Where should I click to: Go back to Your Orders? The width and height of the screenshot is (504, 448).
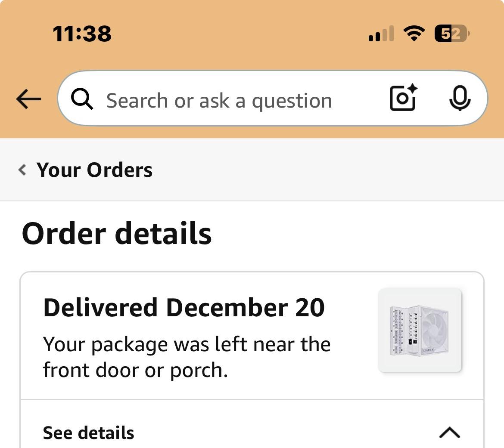point(94,170)
